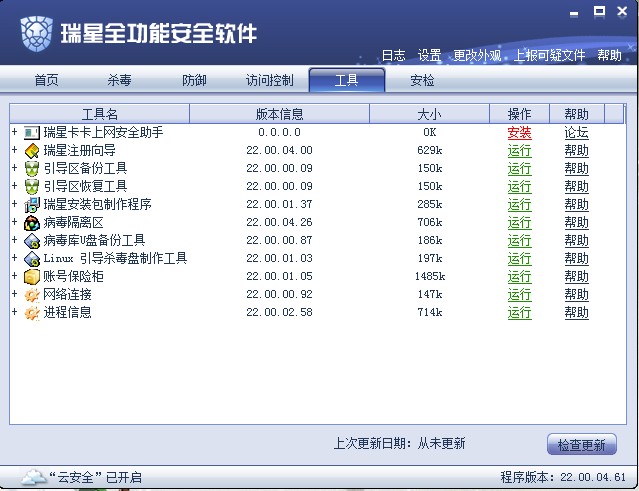639x491 pixels.
Task: Run the 病毒库U盘备份工具
Action: (520, 241)
